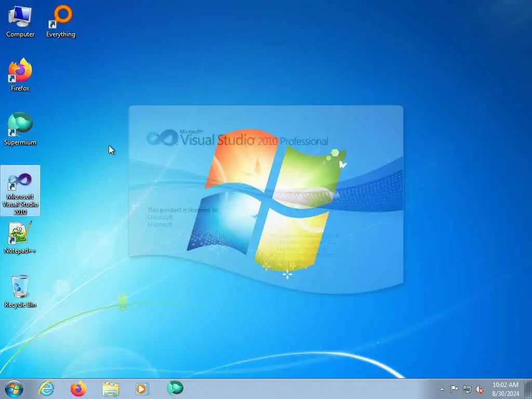Screen dimensions: 532x399
Task: Click the muted volume tray icon
Action: (480, 389)
